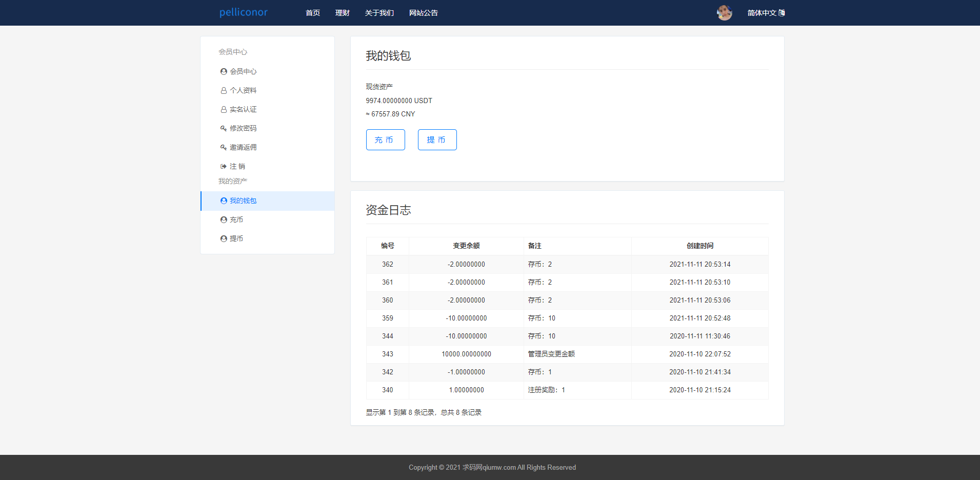This screenshot has height=480, width=980.
Task: Click the pelliconor logo link
Action: pos(244,12)
